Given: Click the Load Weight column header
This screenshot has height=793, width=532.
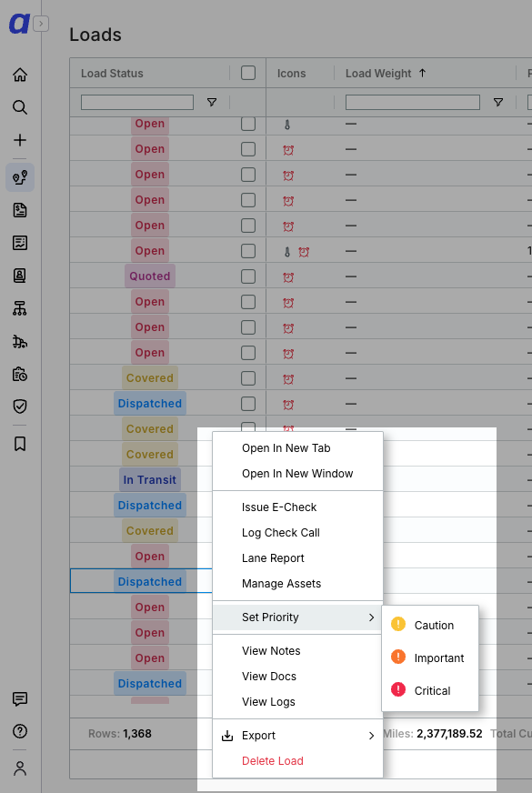Looking at the screenshot, I should [378, 74].
